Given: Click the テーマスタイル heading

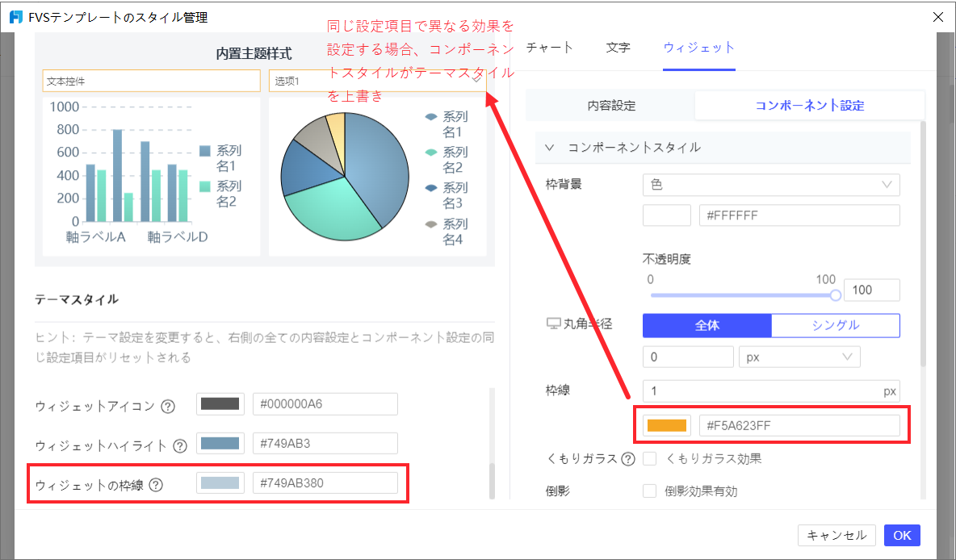Looking at the screenshot, I should click(77, 299).
